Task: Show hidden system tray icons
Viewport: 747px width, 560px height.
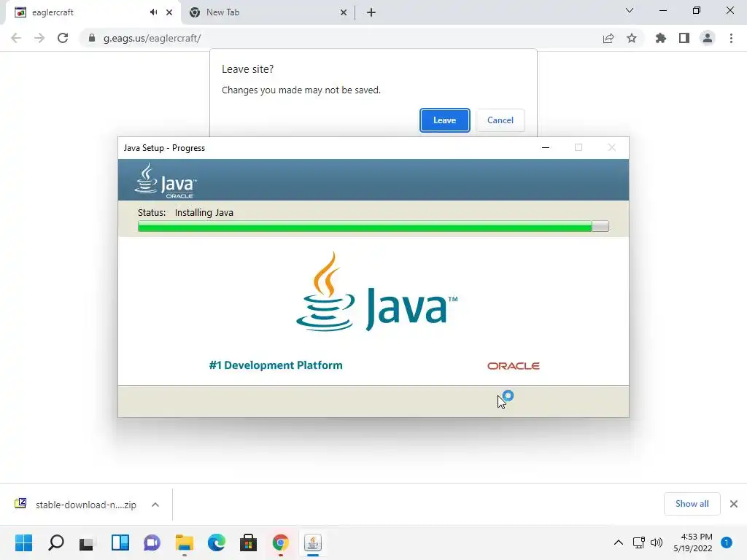Action: (x=619, y=542)
